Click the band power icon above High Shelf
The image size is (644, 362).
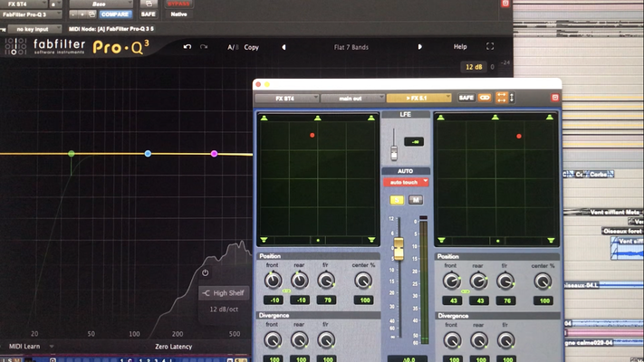tap(205, 272)
